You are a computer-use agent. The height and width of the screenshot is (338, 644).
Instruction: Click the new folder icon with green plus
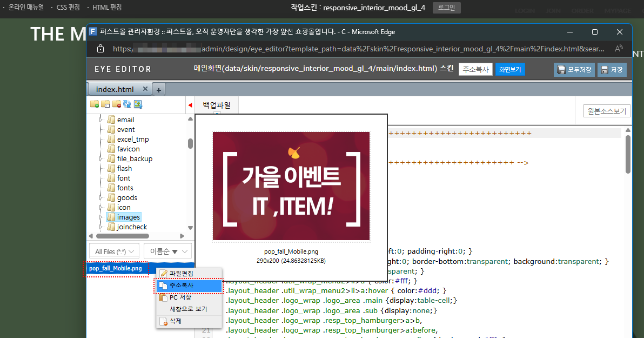click(95, 104)
